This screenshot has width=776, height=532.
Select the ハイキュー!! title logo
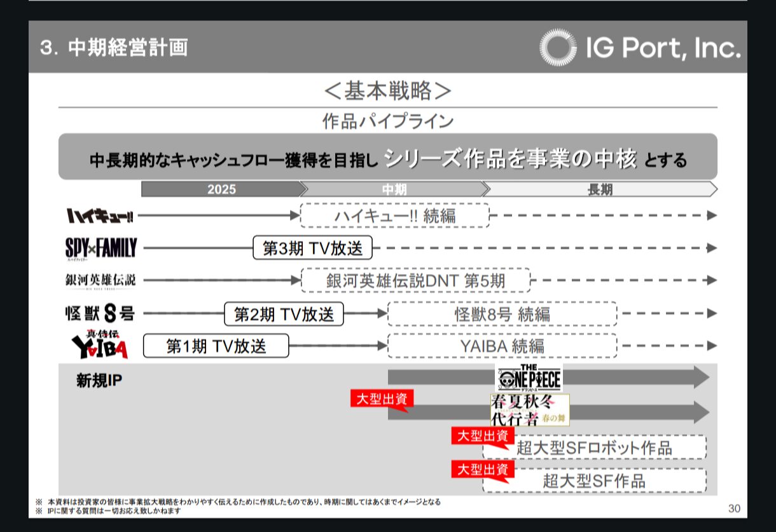[x=100, y=216]
